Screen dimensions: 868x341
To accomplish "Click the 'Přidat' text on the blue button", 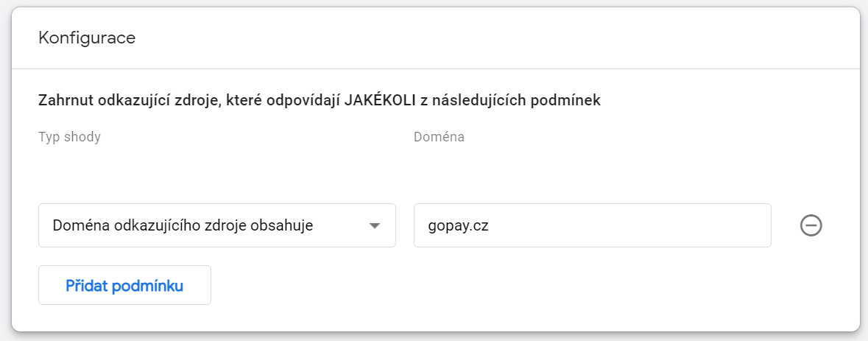I will [87, 285].
